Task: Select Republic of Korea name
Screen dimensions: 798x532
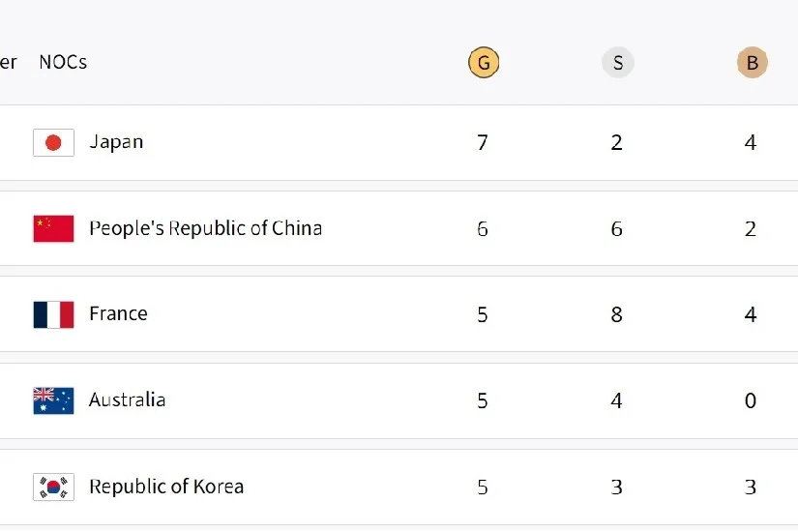Action: pyautogui.click(x=166, y=487)
